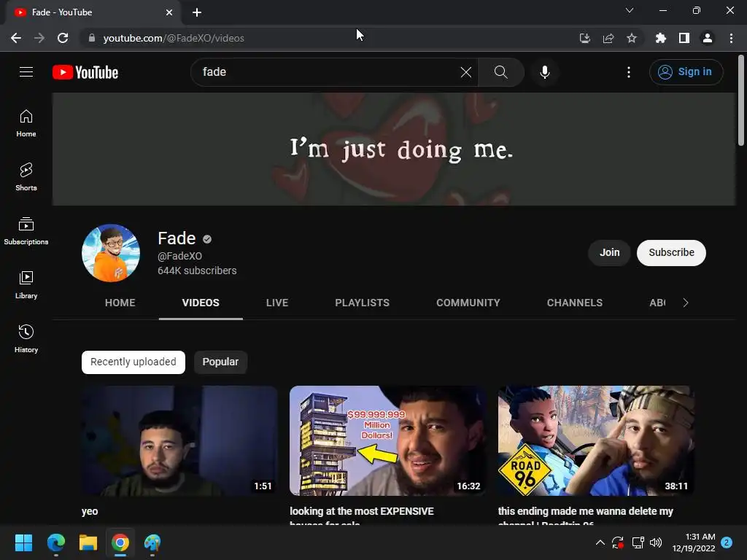Switch to the HOME channel tab
747x560 pixels.
point(120,303)
